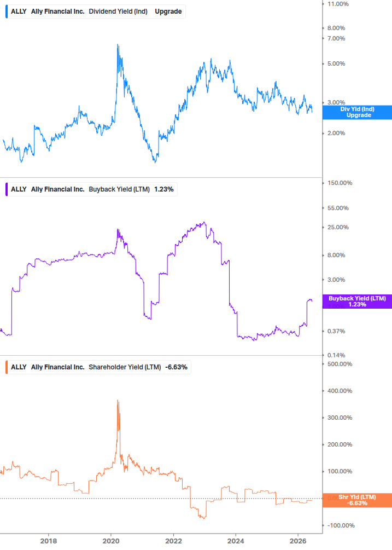Click the -100.00% axis label in shareholder chart
Screen dimensions: 392x550
[x=341, y=525]
